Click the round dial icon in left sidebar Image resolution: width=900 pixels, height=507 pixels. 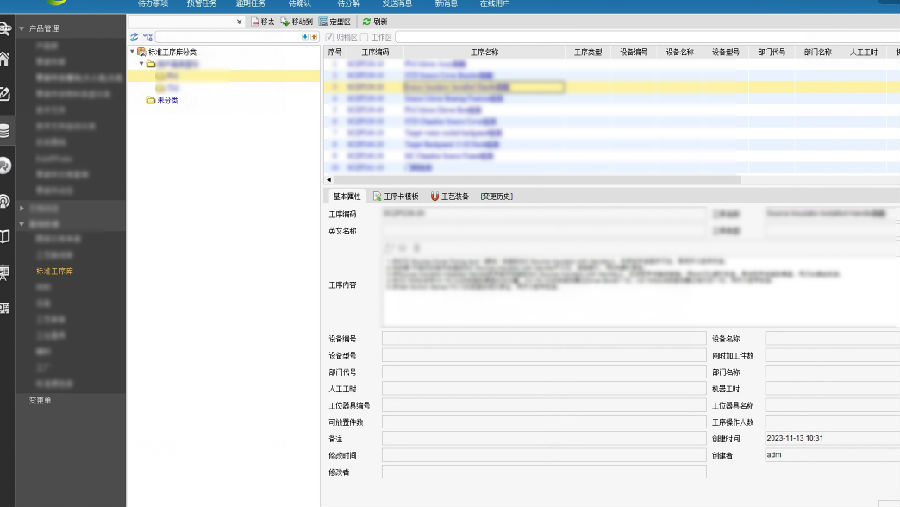[x=5, y=166]
